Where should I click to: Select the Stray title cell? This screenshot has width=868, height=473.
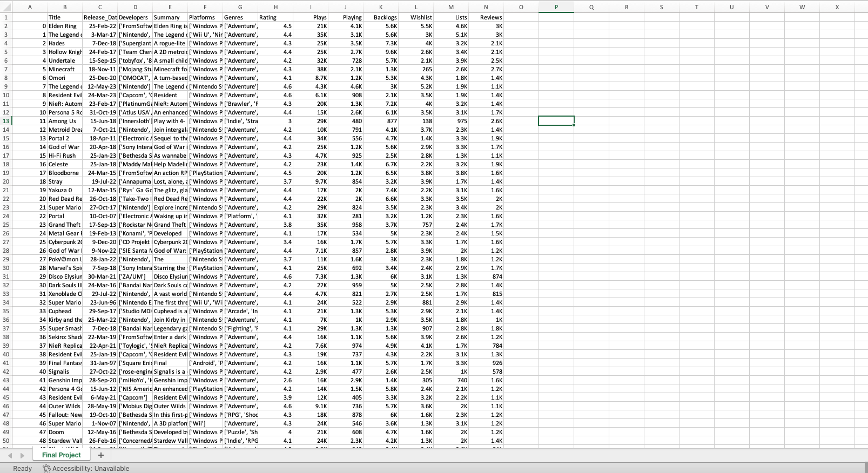65,181
